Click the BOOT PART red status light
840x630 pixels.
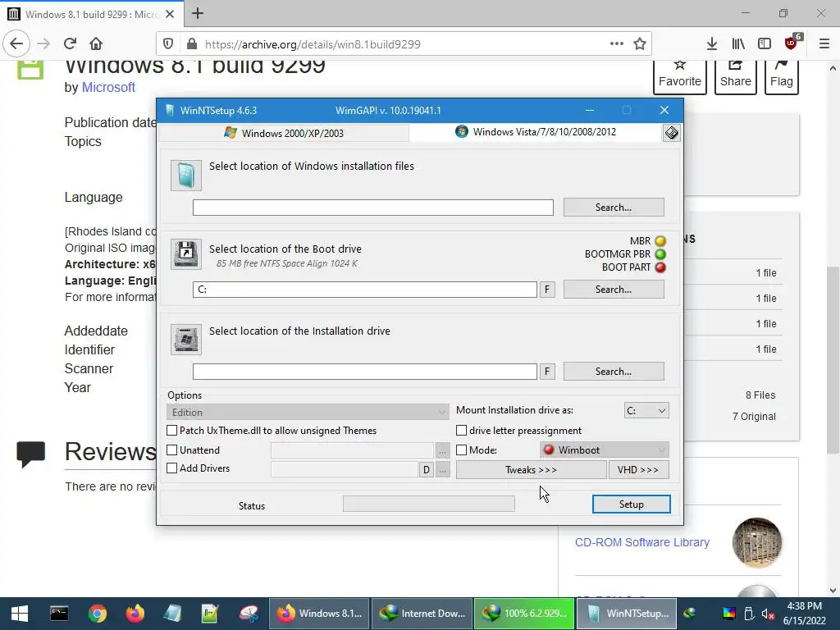pos(660,267)
